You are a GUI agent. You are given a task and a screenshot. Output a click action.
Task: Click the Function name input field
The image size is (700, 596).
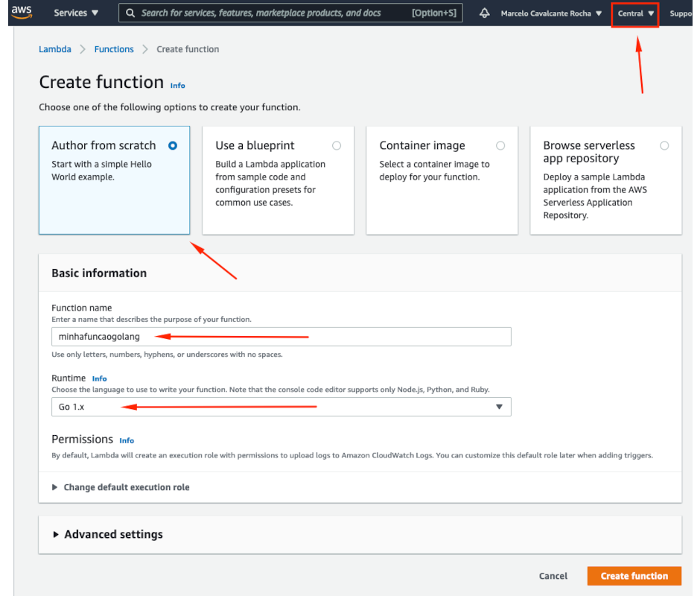(281, 337)
